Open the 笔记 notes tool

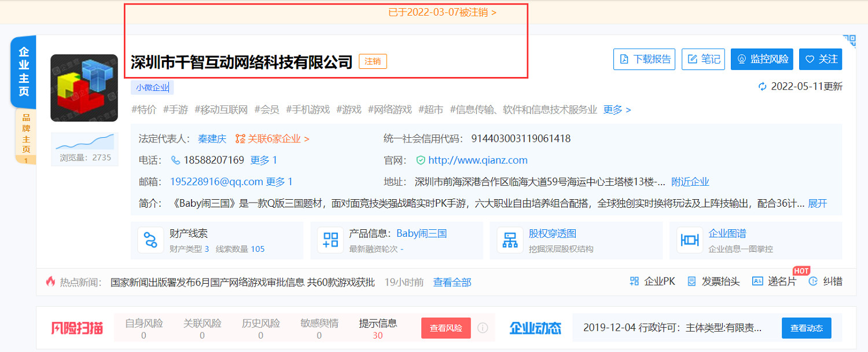[703, 58]
